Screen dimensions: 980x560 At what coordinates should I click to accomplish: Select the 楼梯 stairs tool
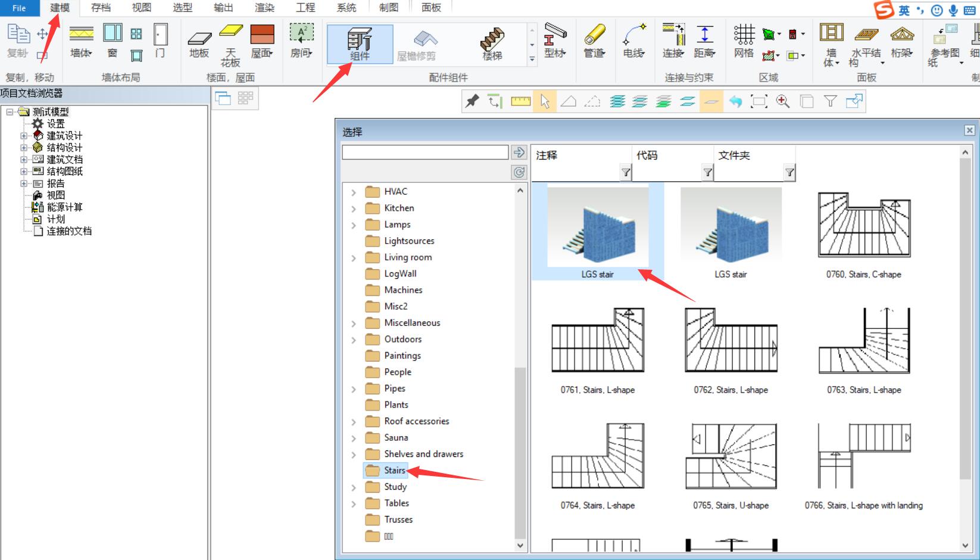[492, 44]
